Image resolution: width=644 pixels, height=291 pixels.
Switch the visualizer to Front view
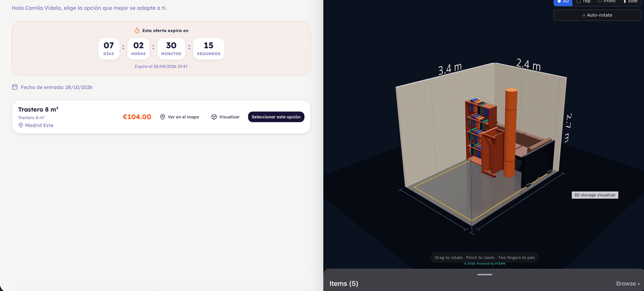point(606,2)
